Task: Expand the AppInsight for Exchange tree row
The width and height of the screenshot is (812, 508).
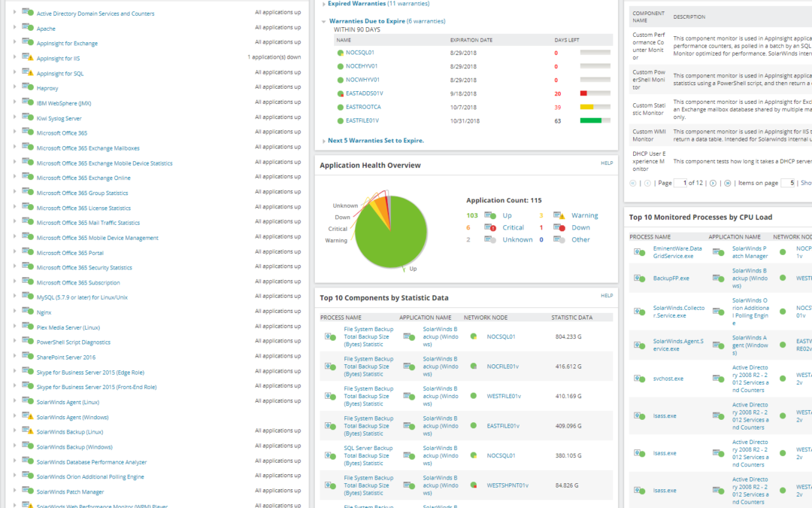Action: click(x=14, y=42)
